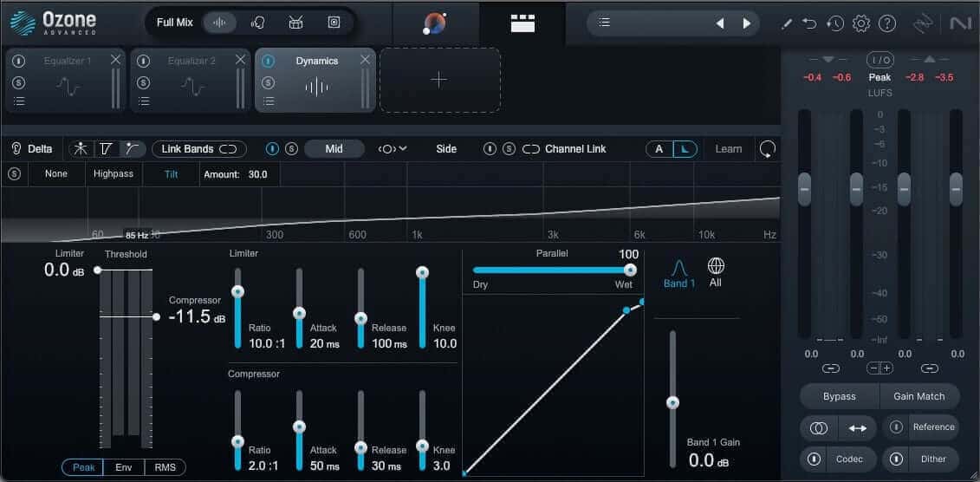Toggle Link Bands
This screenshot has width=980, height=482.
(x=198, y=149)
